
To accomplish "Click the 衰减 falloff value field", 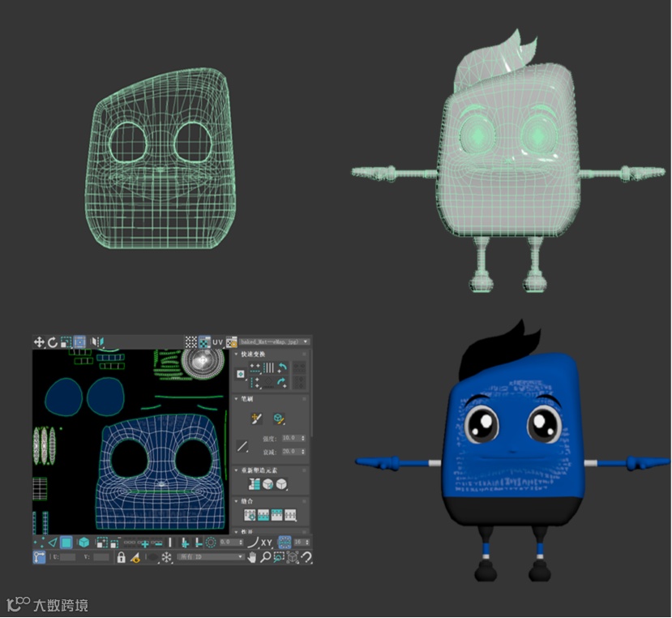I will coord(291,452).
